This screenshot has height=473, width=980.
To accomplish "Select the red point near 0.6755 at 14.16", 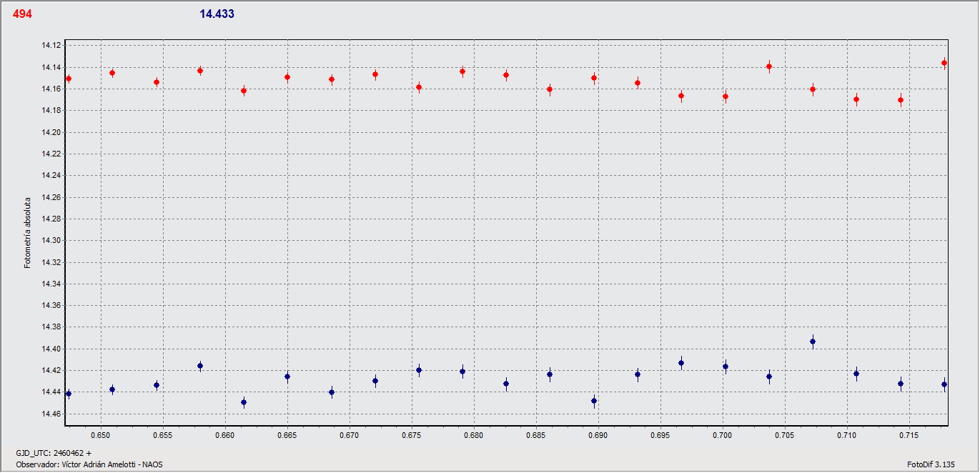I will pos(419,87).
